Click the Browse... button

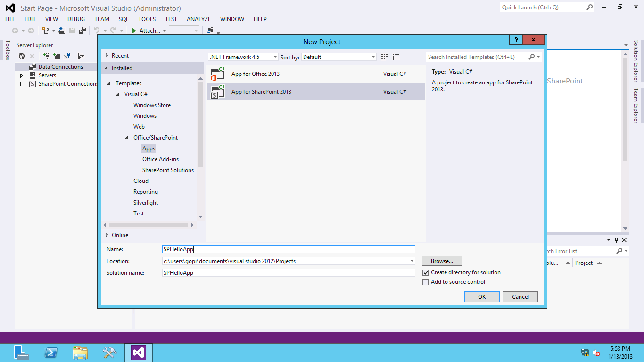[x=442, y=261]
